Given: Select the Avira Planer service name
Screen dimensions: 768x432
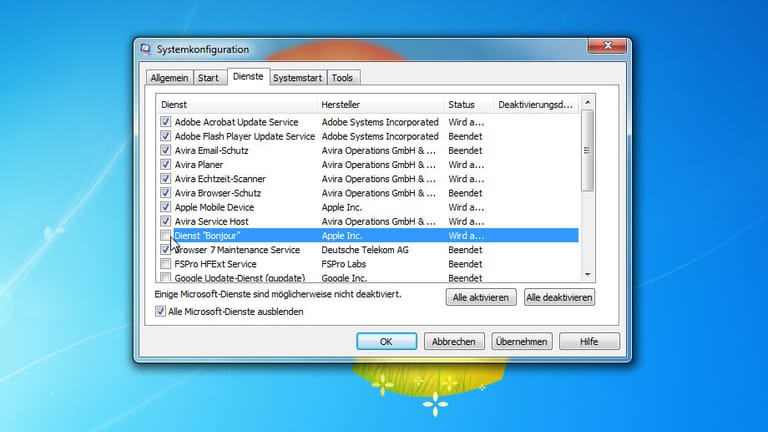Looking at the screenshot, I should point(199,165).
